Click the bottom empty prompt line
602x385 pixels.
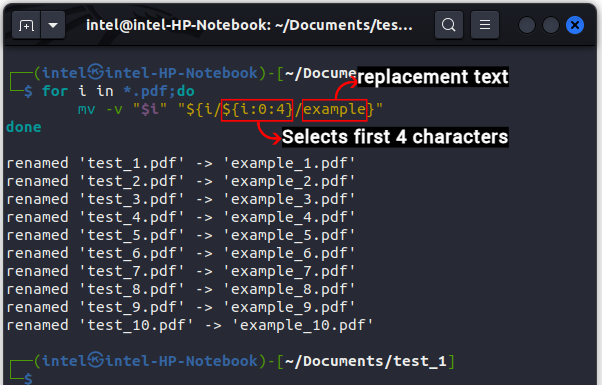(28, 378)
